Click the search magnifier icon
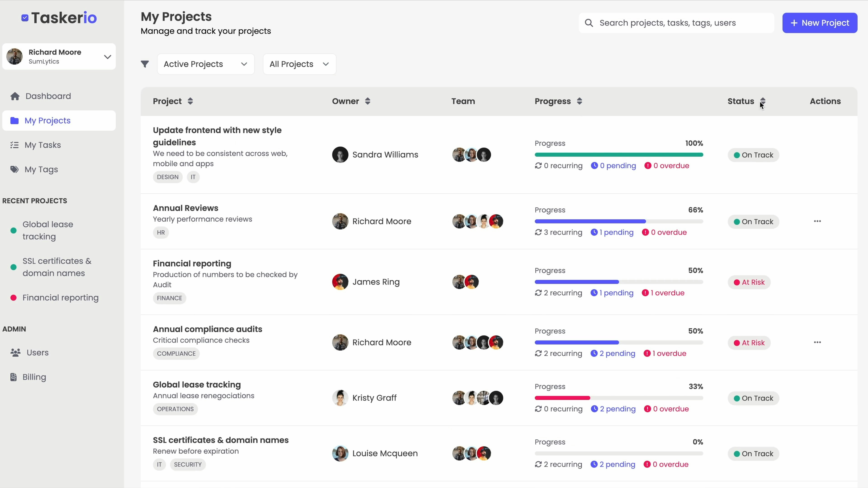 [x=589, y=23]
